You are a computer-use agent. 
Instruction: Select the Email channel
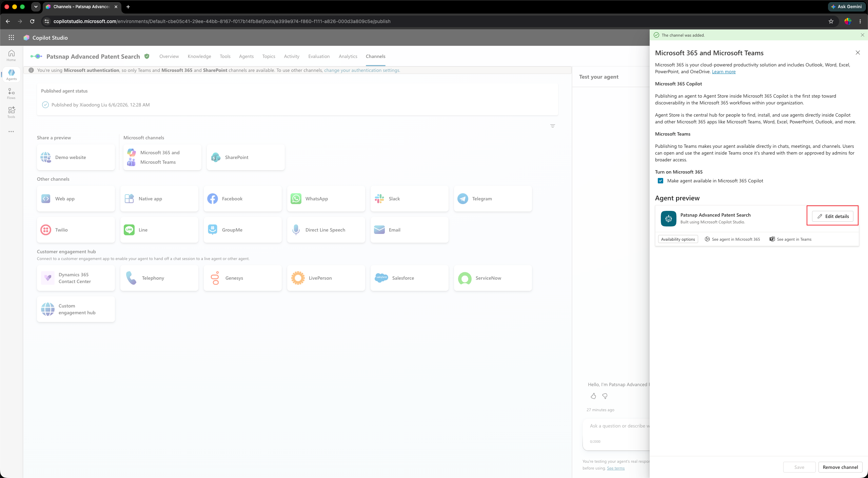(x=410, y=230)
